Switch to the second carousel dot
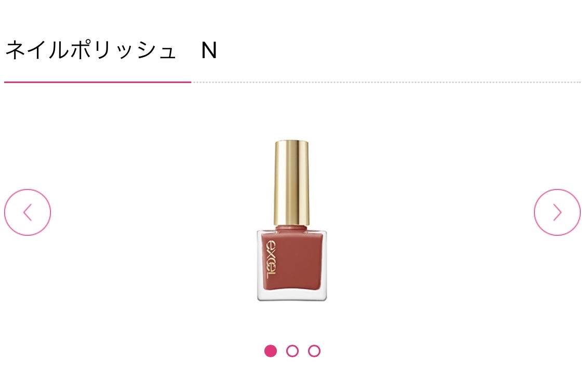588x392 pixels. 292,351
